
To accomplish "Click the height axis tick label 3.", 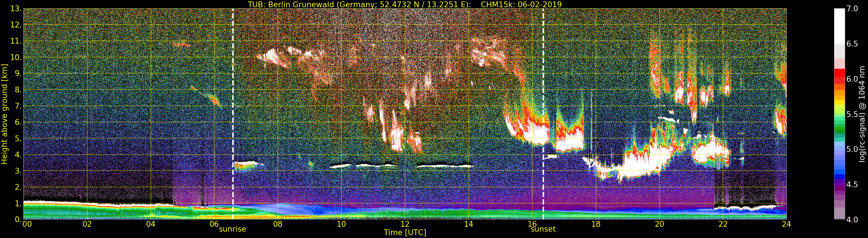I will pos(18,171).
